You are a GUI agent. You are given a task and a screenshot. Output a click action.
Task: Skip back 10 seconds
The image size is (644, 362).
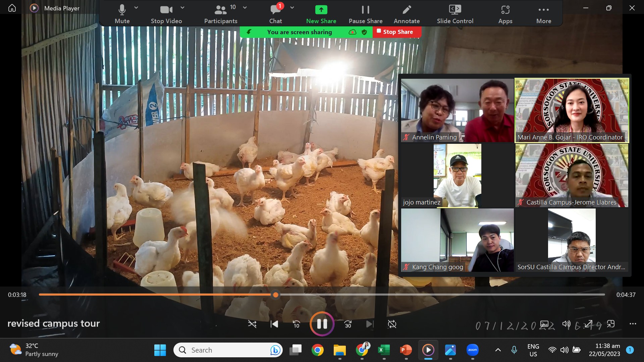click(297, 324)
